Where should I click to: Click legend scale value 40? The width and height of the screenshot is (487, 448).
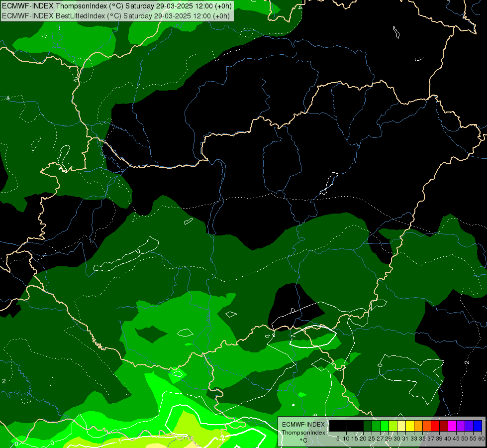(x=448, y=439)
